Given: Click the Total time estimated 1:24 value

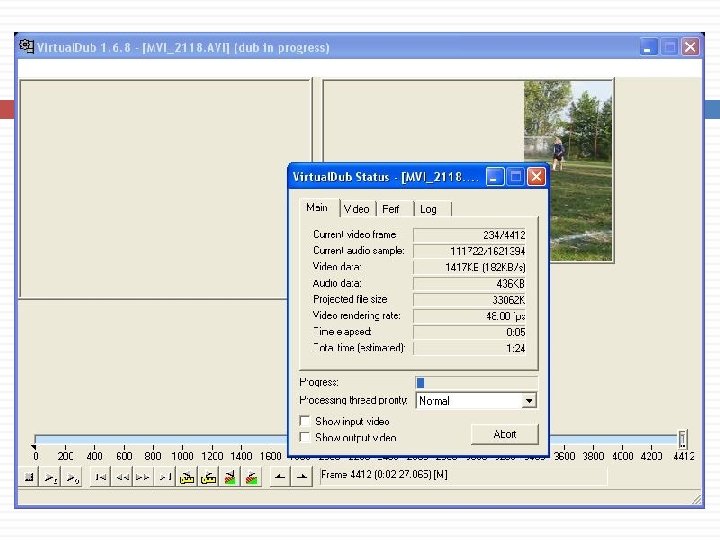Looking at the screenshot, I should coord(469,348).
